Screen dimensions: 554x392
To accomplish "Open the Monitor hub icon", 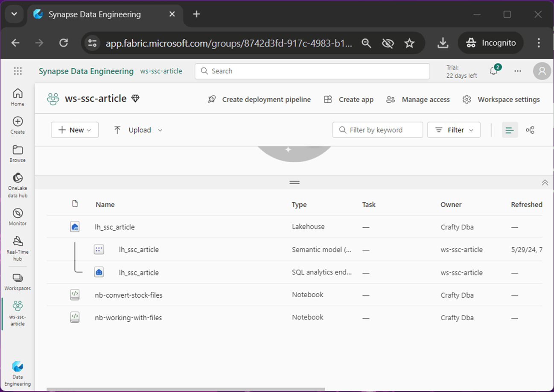I will point(17,216).
